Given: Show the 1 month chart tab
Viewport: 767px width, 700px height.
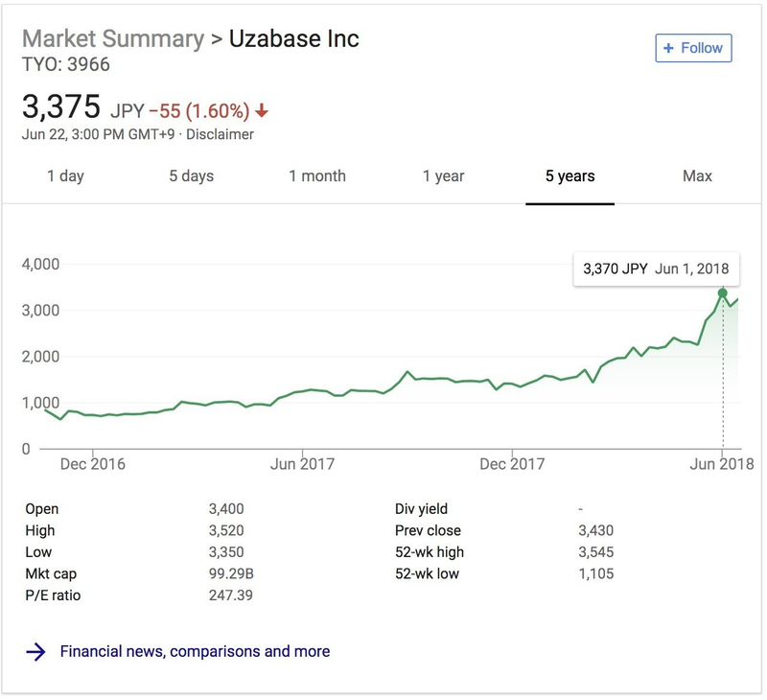Looking at the screenshot, I should click(x=317, y=175).
